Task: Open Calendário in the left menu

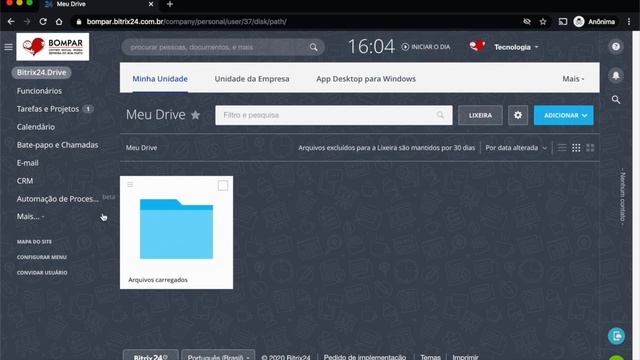Action: 36,127
